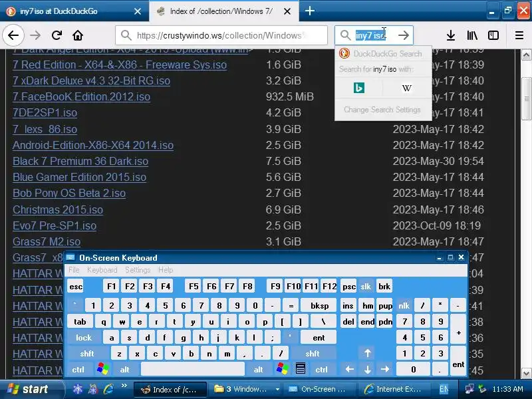Open the browser home page
This screenshot has width=532, height=399.
click(x=78, y=35)
